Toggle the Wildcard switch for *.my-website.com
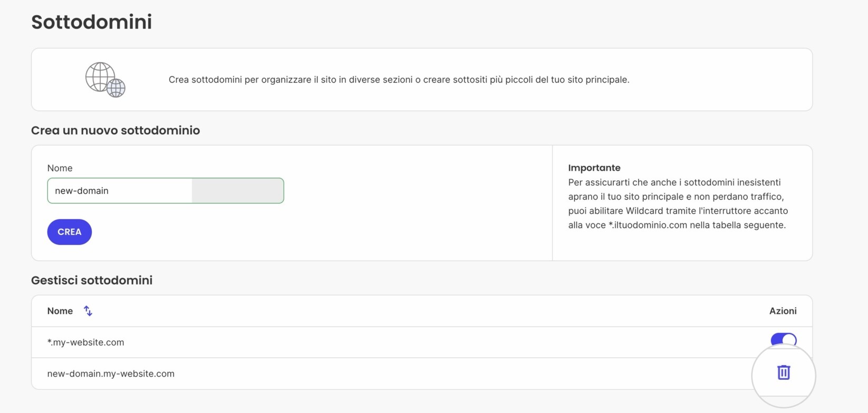Image resolution: width=868 pixels, height=413 pixels. point(784,340)
